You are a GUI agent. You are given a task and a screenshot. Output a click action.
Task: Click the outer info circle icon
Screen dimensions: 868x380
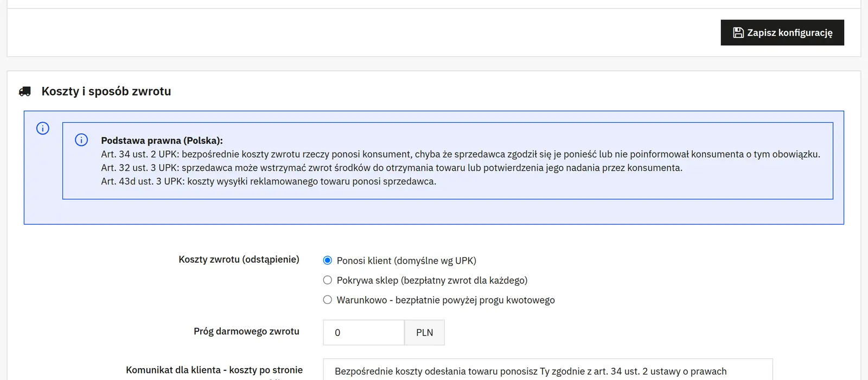tap(43, 128)
